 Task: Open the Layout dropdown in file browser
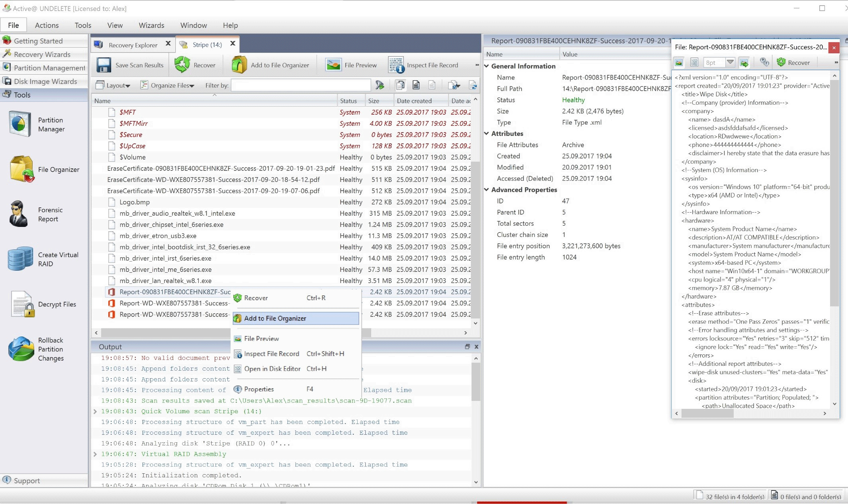click(x=114, y=85)
